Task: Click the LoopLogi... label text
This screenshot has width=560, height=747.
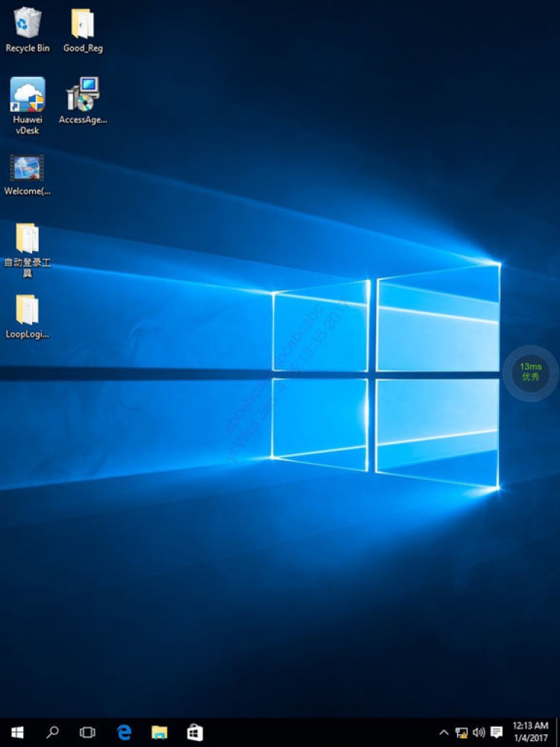Action: click(x=27, y=334)
